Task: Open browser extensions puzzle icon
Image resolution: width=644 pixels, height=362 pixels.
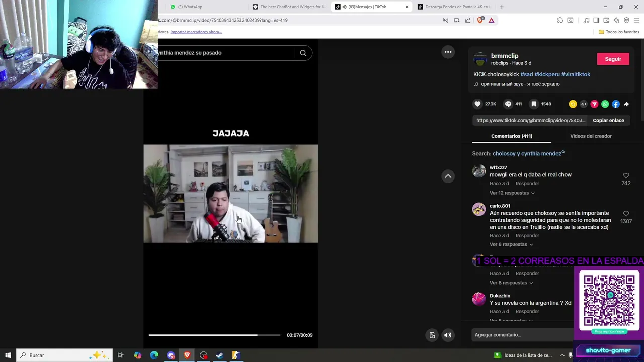Action: [x=560, y=20]
